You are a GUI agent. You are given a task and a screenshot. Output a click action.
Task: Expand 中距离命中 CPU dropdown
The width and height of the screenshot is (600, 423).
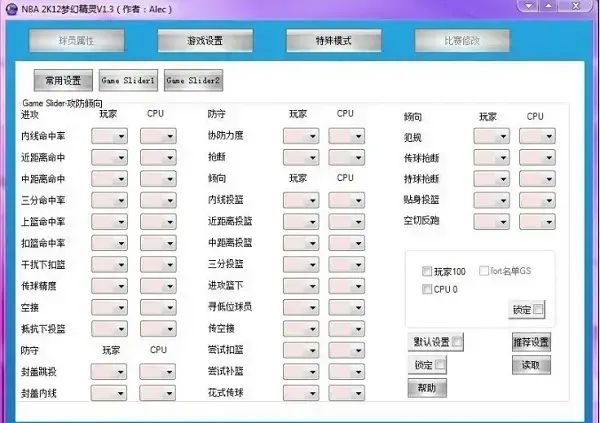[158, 179]
